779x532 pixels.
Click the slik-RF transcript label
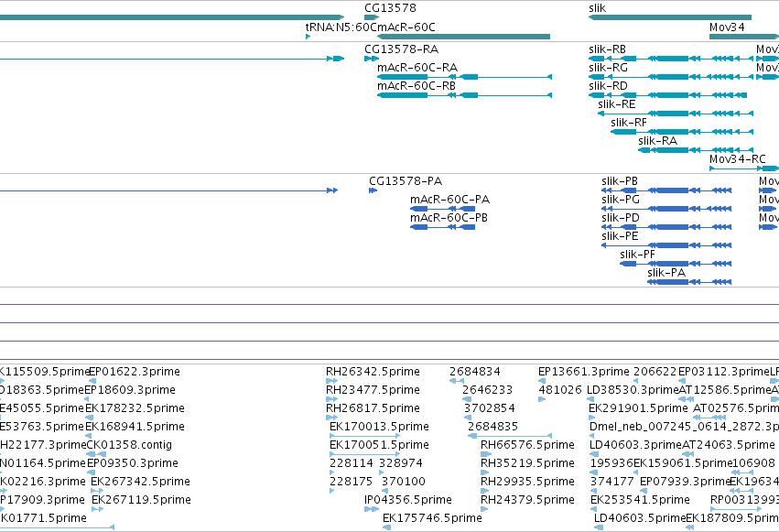pos(629,123)
